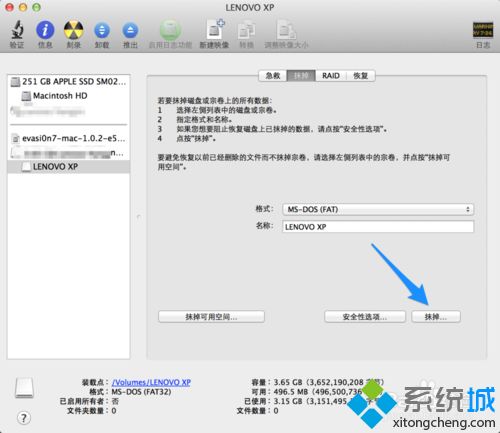Select LENOVO XP volume in sidebar
This screenshot has width=500, height=433.
coord(69,167)
